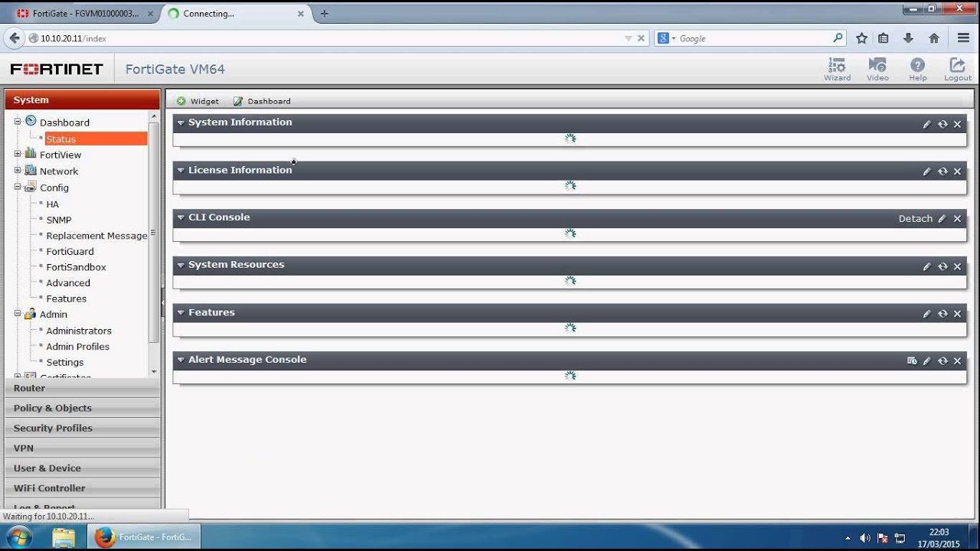Open the Video icon in header
Viewport: 980px width, 551px height.
tap(877, 69)
